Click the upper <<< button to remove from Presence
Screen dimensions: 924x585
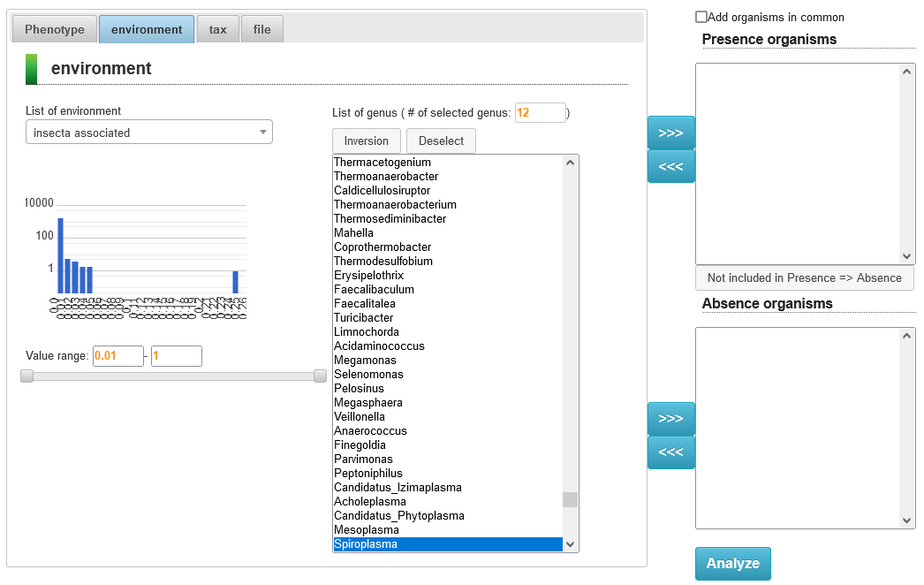click(670, 166)
